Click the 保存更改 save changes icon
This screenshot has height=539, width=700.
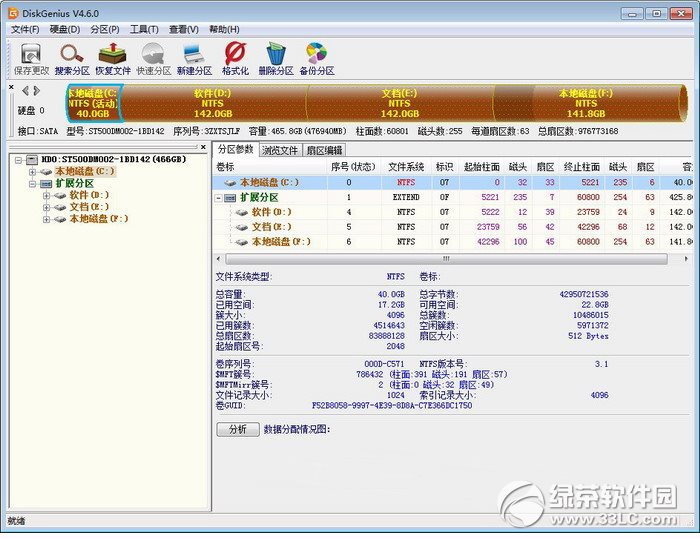click(x=31, y=59)
